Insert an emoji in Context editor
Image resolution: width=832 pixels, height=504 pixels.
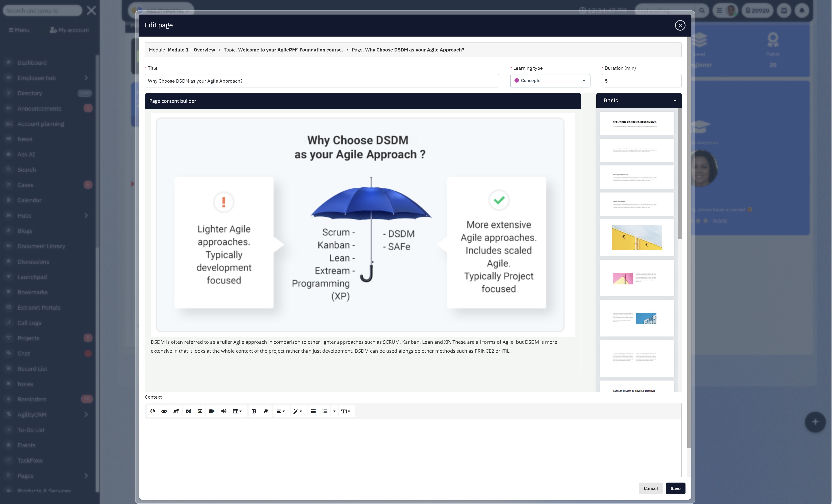coord(153,411)
